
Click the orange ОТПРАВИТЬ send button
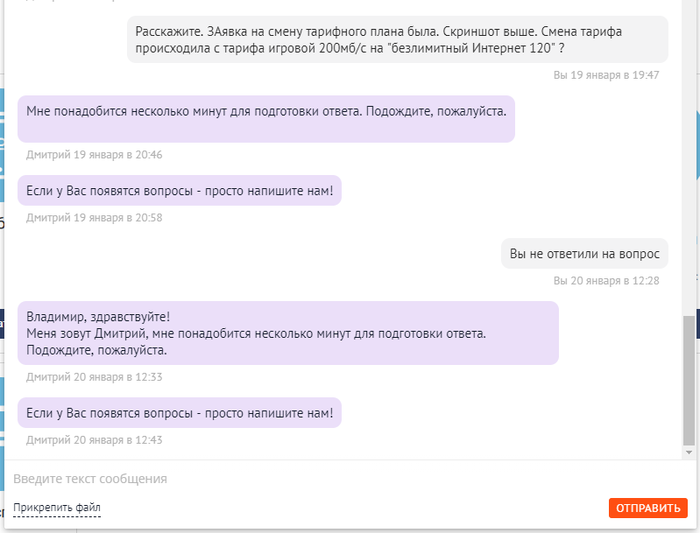(x=648, y=508)
